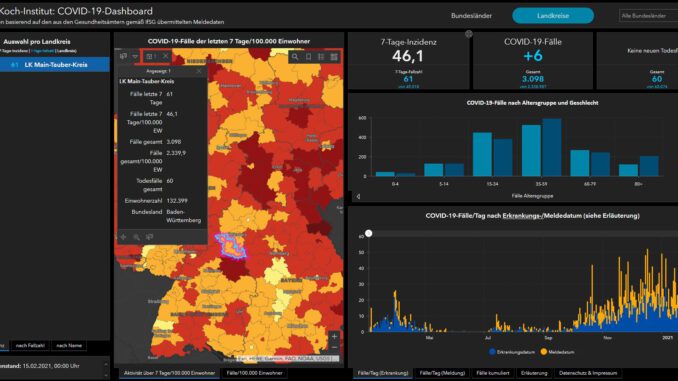Zoom in the map with plus button

(x=334, y=336)
